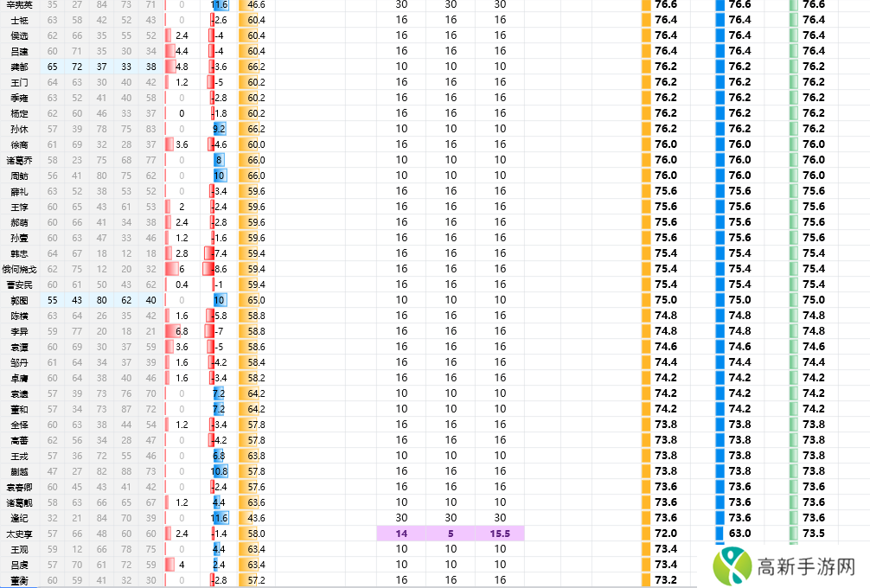
Task: Click the purple cell with value 14
Action: [401, 534]
